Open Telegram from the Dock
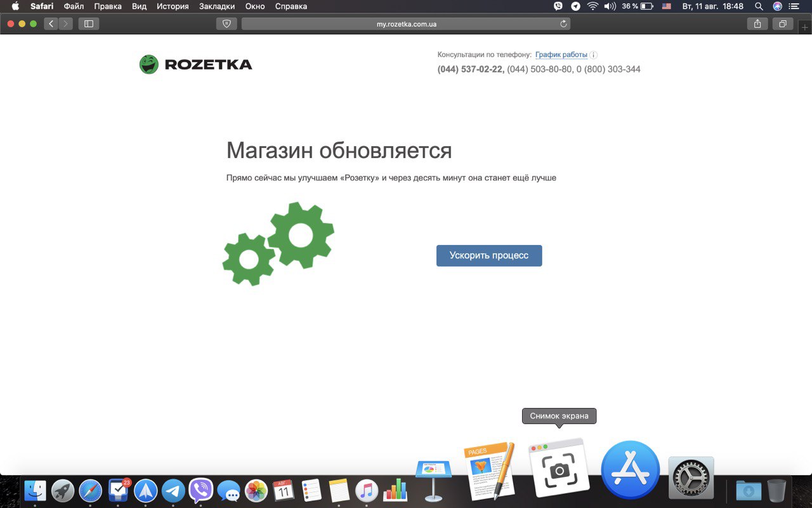Viewport: 812px width, 508px height. [x=173, y=490]
